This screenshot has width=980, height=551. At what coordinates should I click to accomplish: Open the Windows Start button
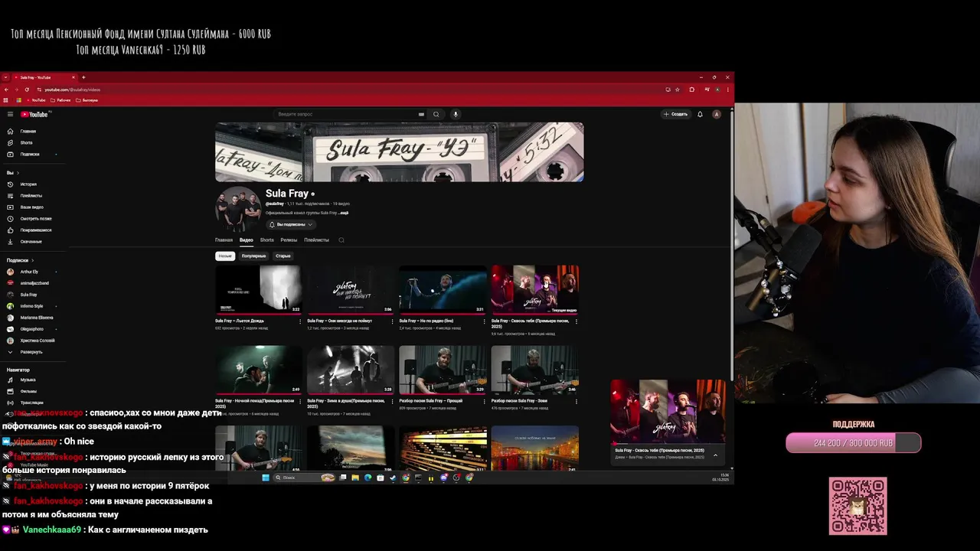click(x=266, y=478)
